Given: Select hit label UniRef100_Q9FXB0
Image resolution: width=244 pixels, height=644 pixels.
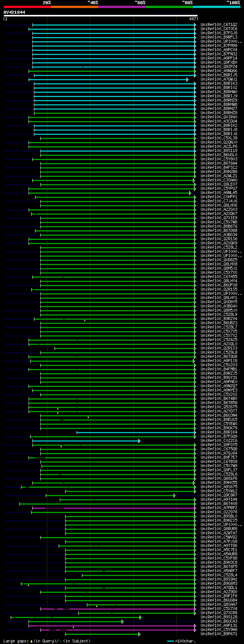Looking at the screenshot, I should point(219,62).
